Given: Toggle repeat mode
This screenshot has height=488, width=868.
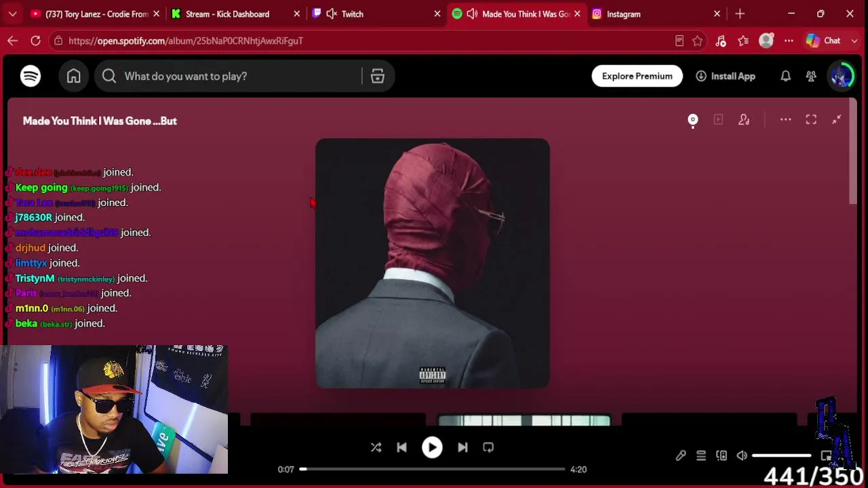Looking at the screenshot, I should pos(488,447).
